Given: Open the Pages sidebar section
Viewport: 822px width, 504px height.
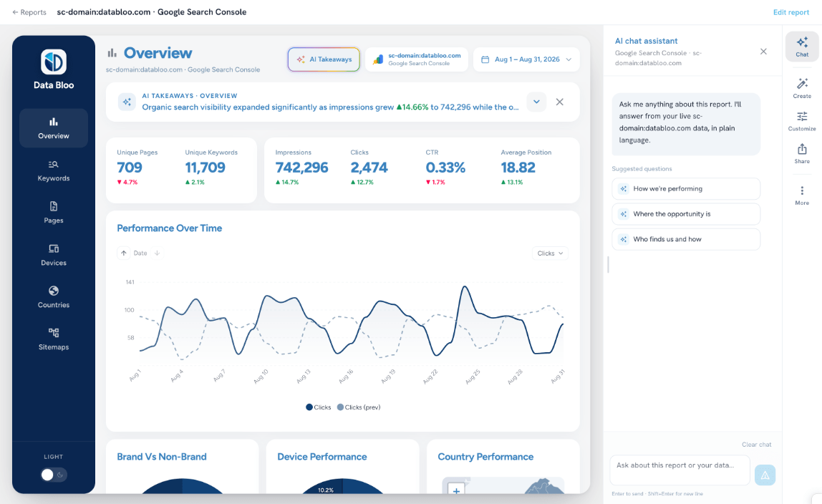Looking at the screenshot, I should point(54,213).
